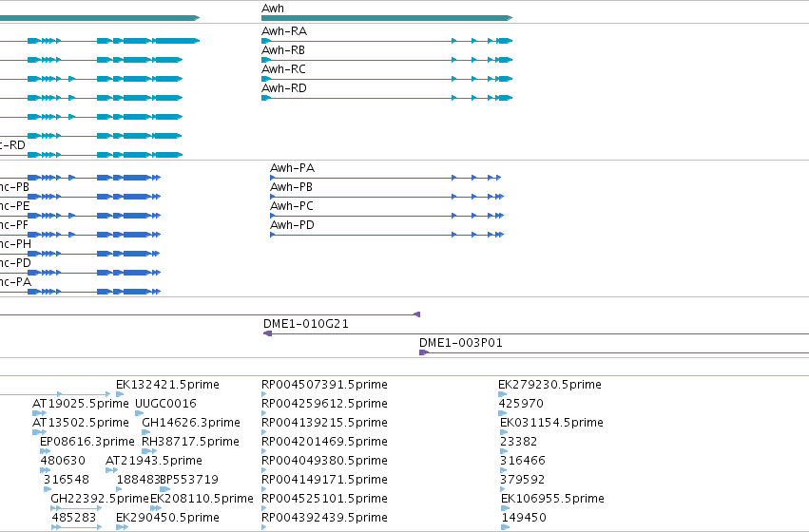Screen dimensions: 809x532
Task: Select the 379592 feature label
Action: pyautogui.click(x=522, y=480)
